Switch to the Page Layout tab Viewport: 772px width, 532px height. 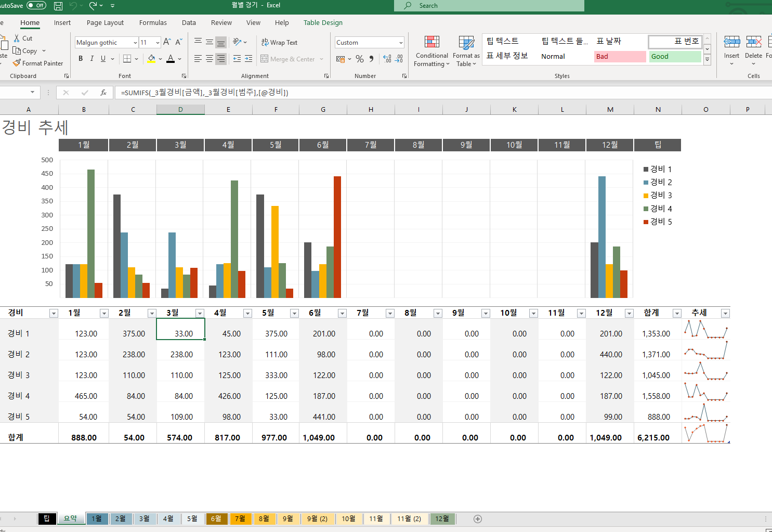point(105,23)
